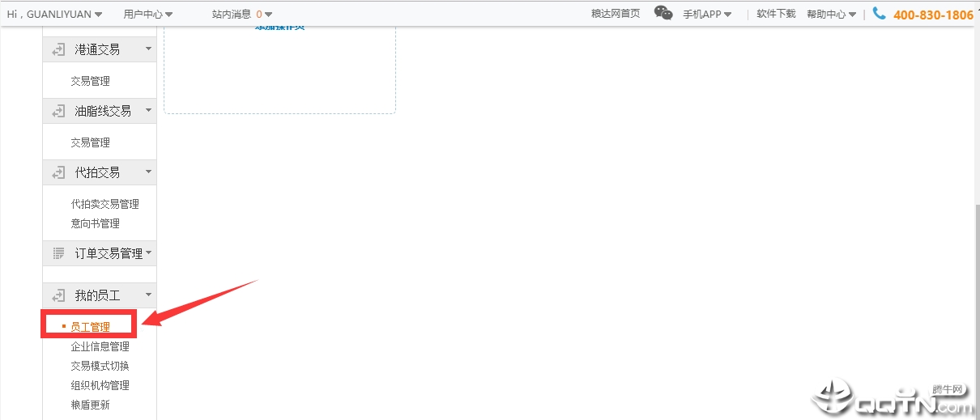This screenshot has height=420, width=980.
Task: Click the WeChat icon in top bar
Action: 663,14
